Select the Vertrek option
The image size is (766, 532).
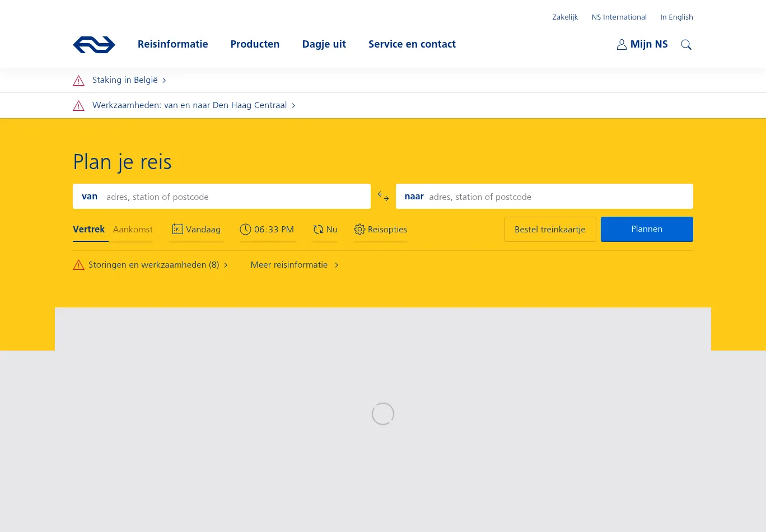click(x=89, y=229)
